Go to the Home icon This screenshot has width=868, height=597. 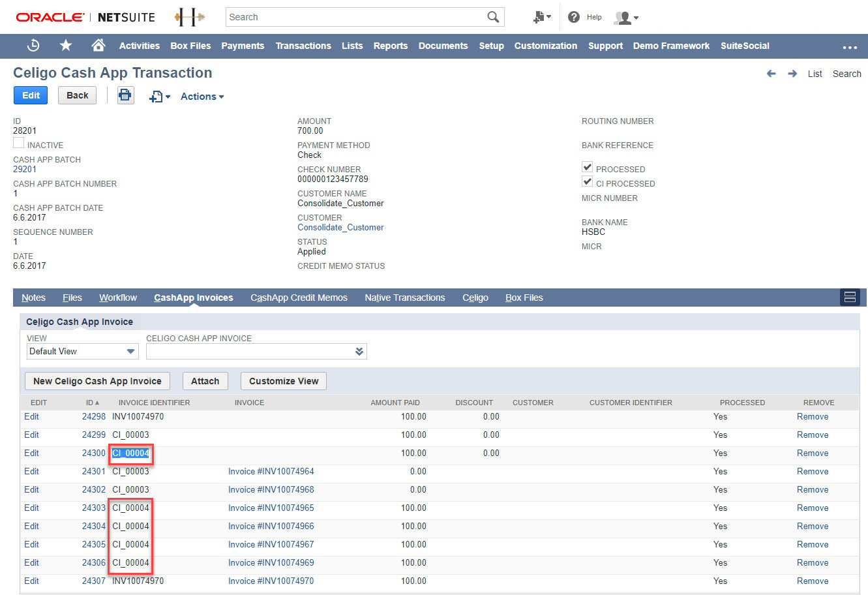point(98,46)
